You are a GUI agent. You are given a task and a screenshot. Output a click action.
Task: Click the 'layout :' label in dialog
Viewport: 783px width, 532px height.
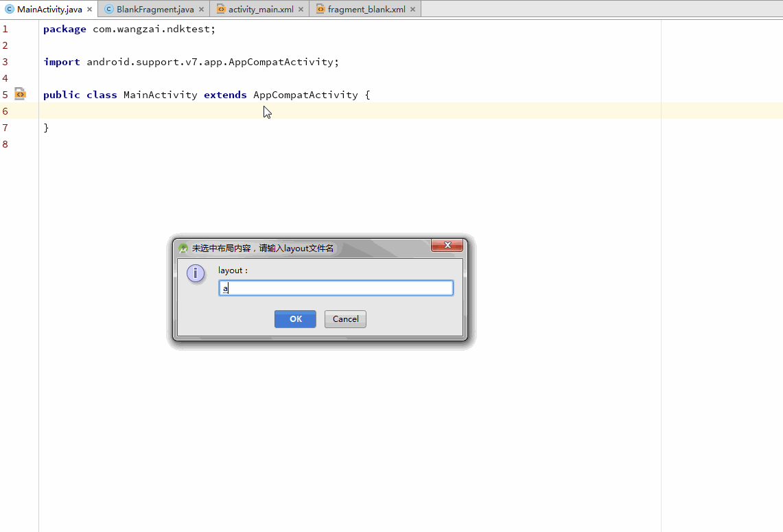[x=233, y=270]
